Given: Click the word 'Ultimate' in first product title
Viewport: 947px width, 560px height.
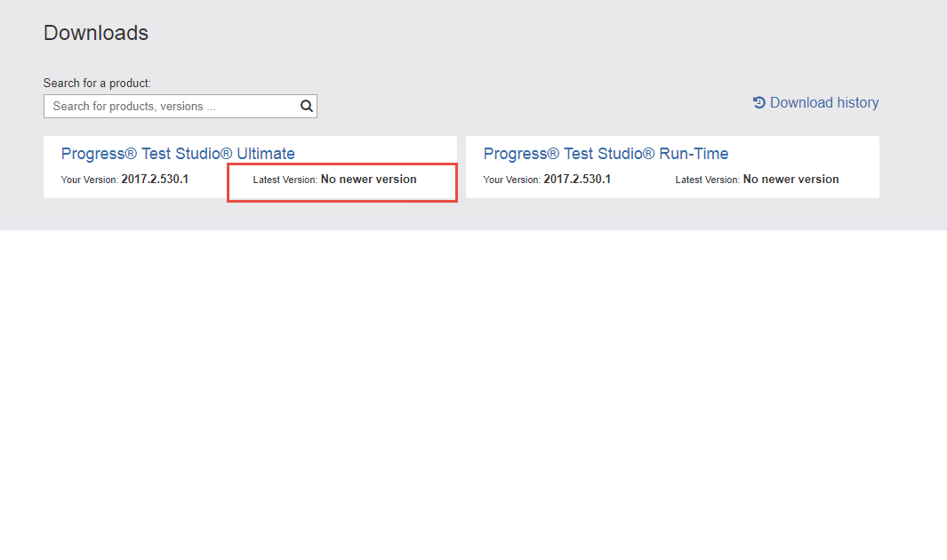Looking at the screenshot, I should click(x=265, y=154).
